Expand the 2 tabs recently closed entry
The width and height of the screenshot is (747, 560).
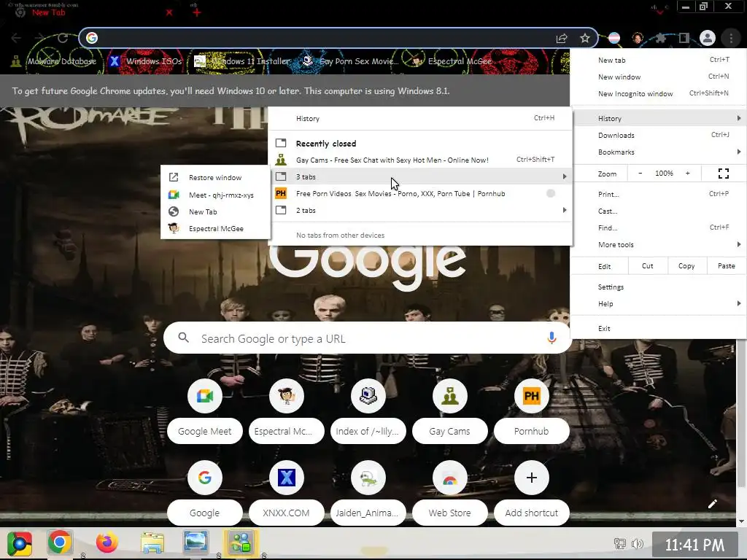tap(421, 211)
